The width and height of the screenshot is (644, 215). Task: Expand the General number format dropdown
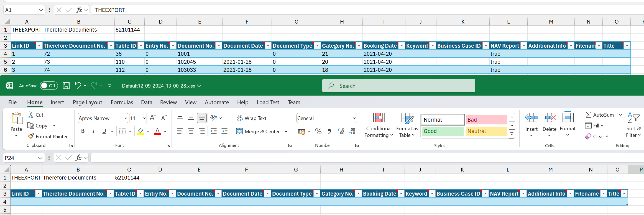point(354,118)
